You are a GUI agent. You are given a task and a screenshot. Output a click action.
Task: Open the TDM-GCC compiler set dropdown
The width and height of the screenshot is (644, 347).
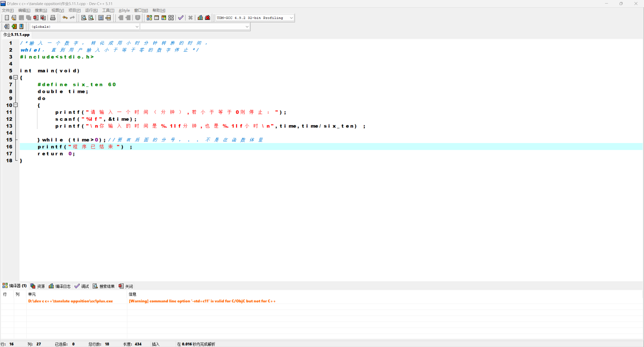(291, 18)
